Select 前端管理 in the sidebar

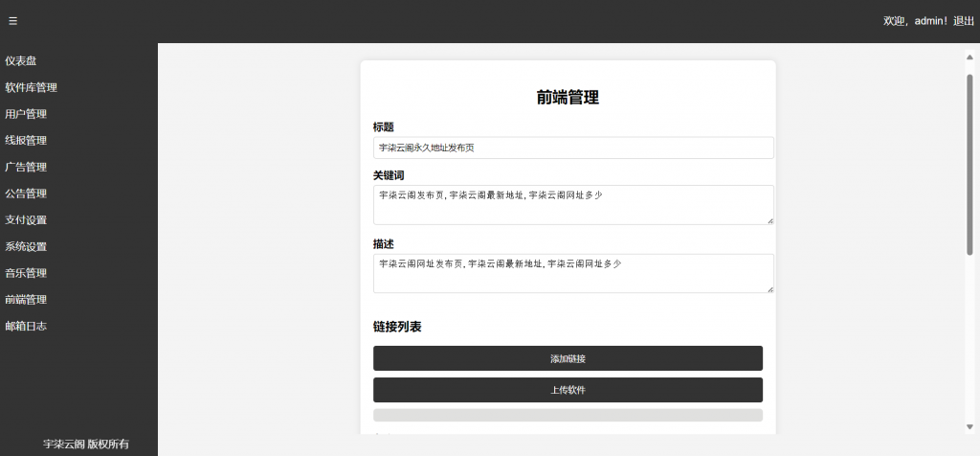26,299
